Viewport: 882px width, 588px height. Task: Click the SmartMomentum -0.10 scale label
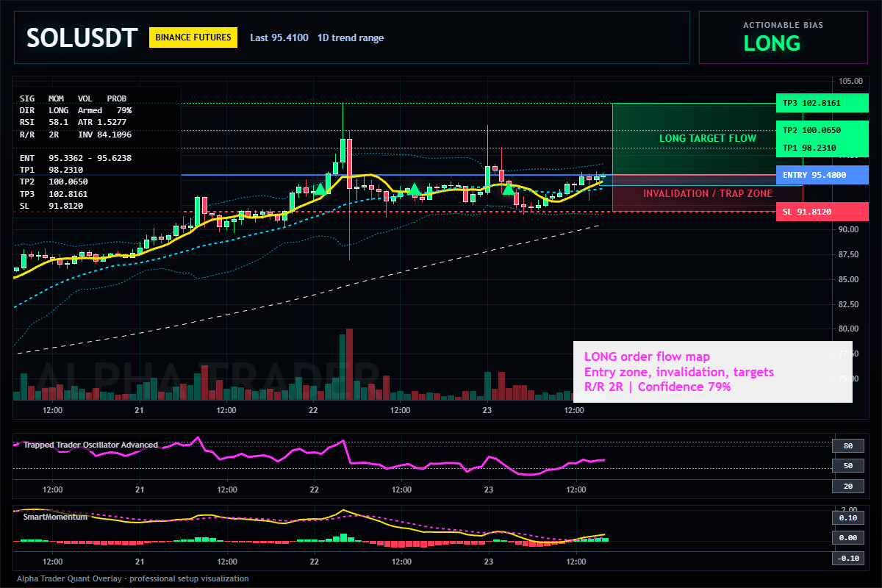tap(847, 558)
